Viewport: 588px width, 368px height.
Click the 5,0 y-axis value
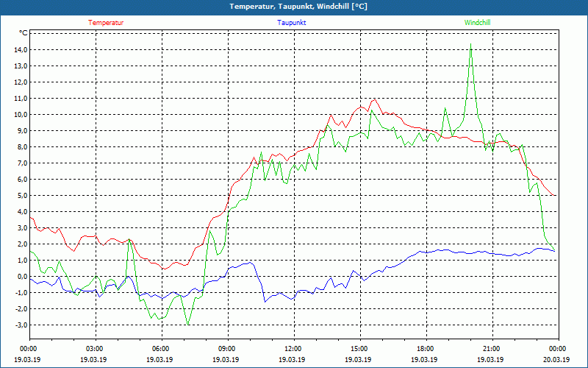22,195
